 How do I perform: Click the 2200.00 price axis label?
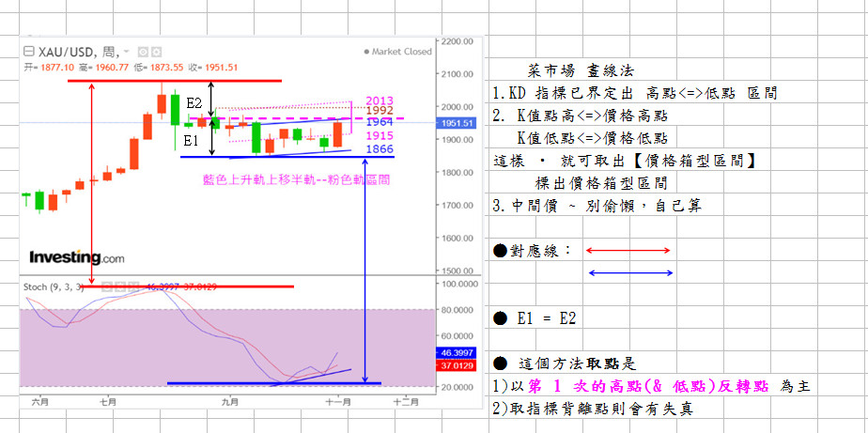457,41
